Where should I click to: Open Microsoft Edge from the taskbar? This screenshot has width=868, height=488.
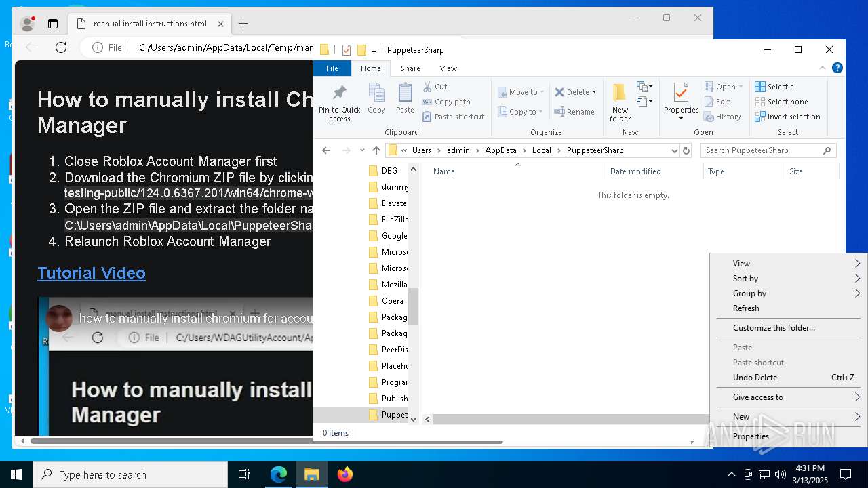279,474
